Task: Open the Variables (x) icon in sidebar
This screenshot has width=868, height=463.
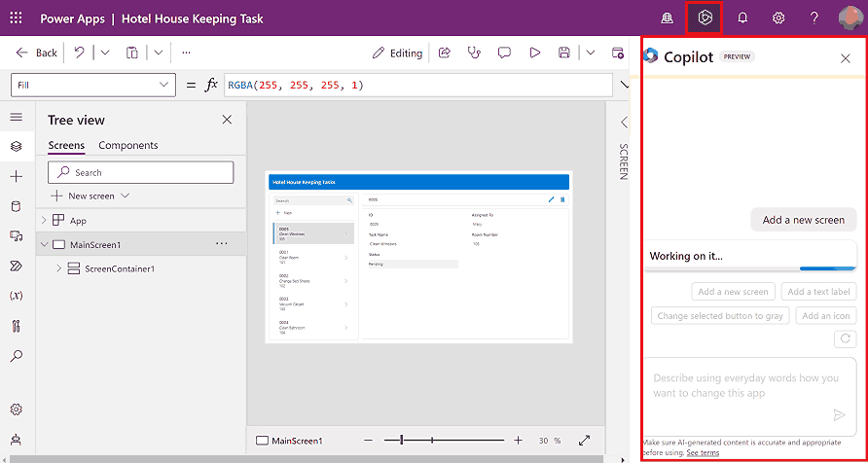Action: (x=16, y=295)
